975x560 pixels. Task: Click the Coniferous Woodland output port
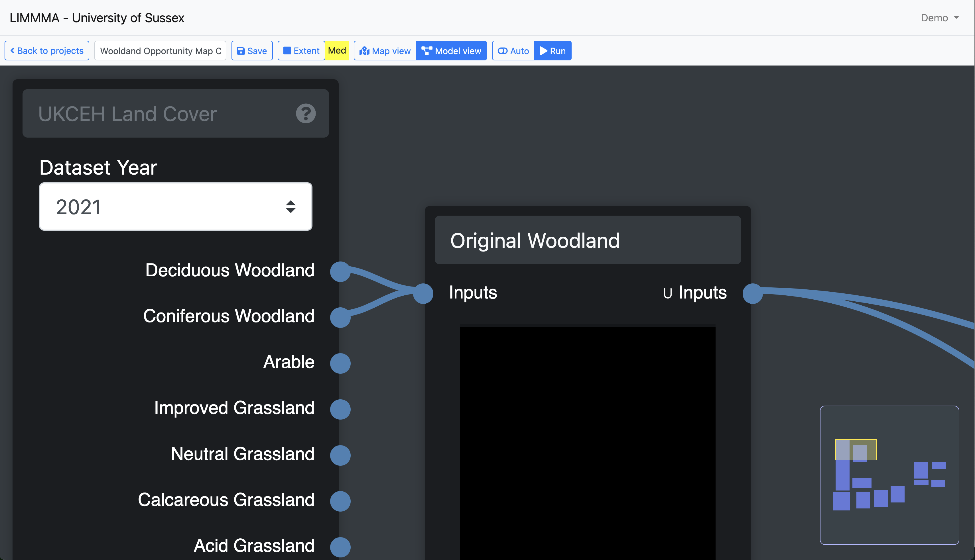(340, 317)
